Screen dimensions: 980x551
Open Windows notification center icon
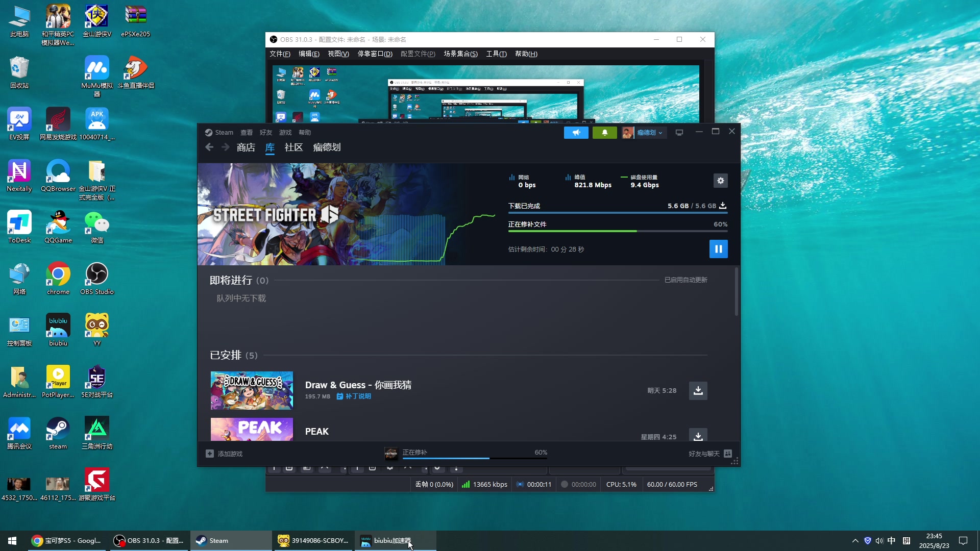(x=963, y=541)
